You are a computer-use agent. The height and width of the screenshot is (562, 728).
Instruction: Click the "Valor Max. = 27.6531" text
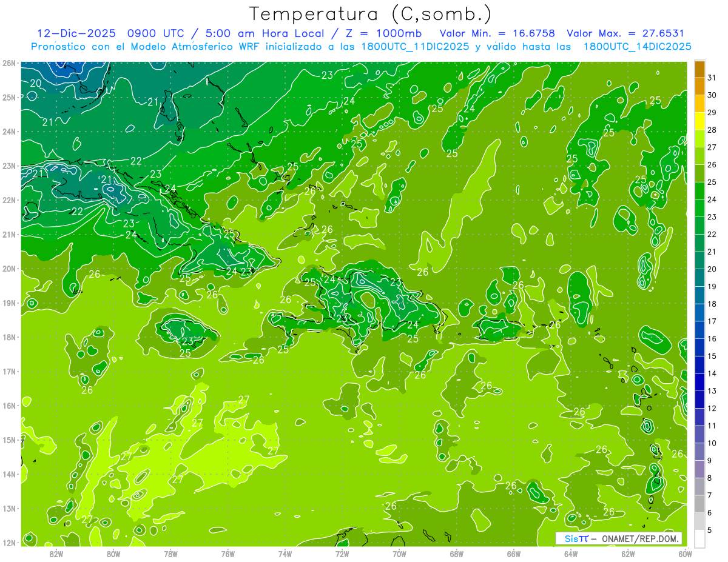pyautogui.click(x=625, y=33)
